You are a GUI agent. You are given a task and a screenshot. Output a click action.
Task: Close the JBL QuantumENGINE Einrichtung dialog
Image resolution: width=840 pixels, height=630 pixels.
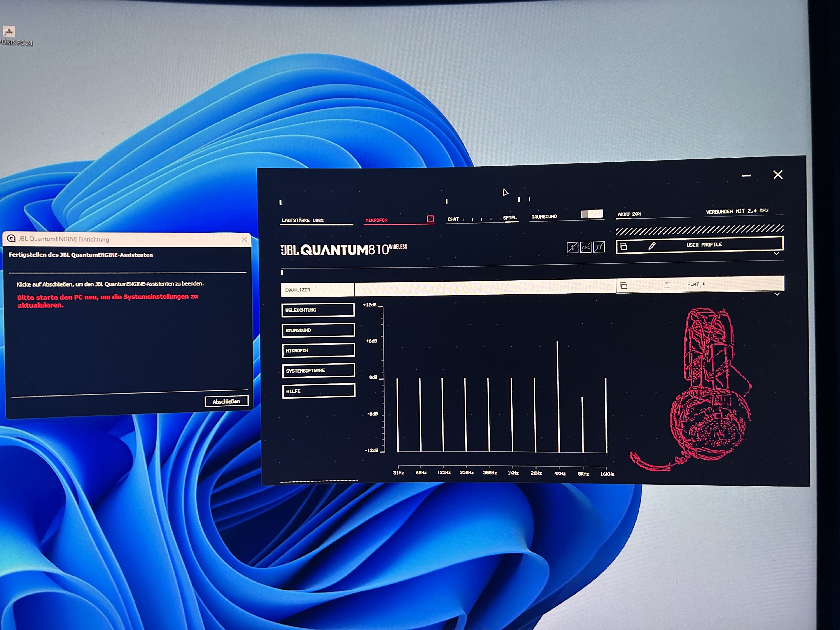click(244, 239)
